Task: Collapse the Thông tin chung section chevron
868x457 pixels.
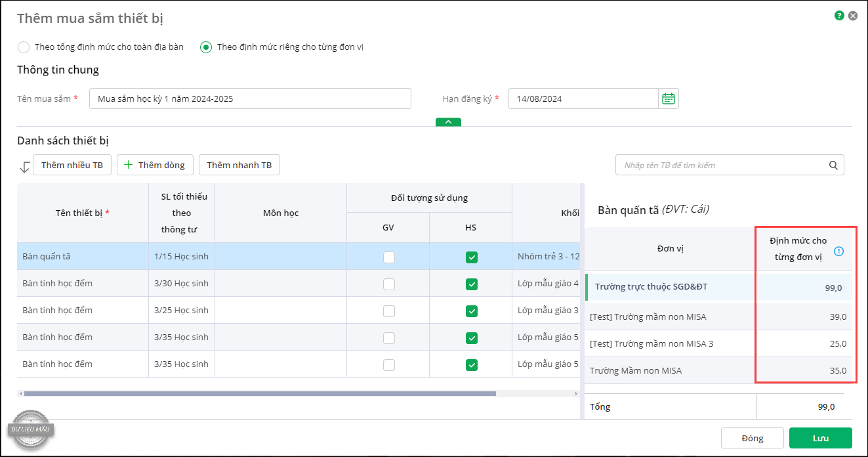Action: [448, 122]
